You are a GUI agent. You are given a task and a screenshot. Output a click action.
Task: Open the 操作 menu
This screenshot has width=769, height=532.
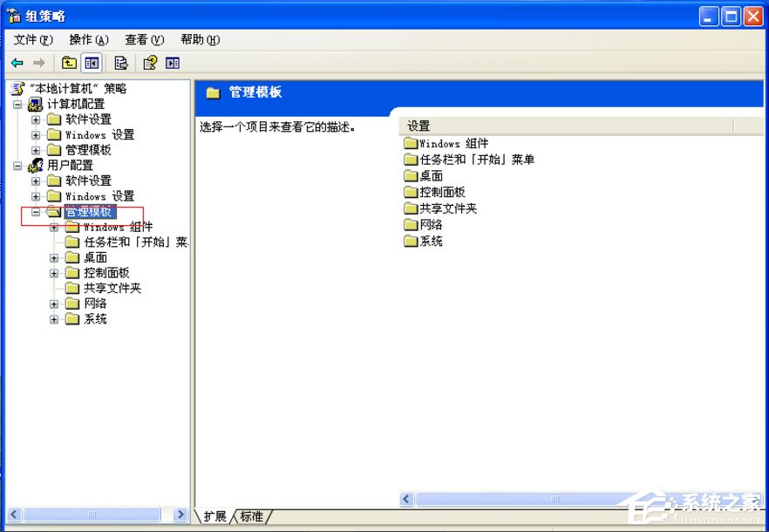click(87, 39)
